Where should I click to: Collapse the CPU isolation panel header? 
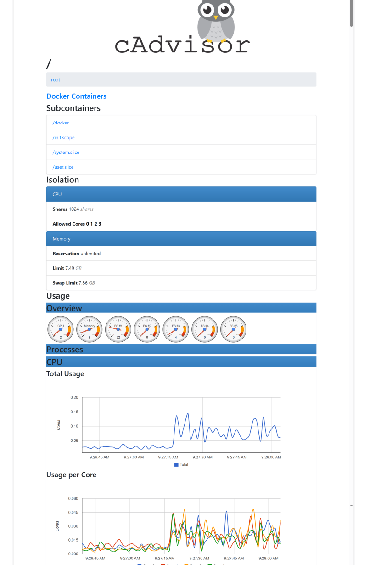pos(181,194)
